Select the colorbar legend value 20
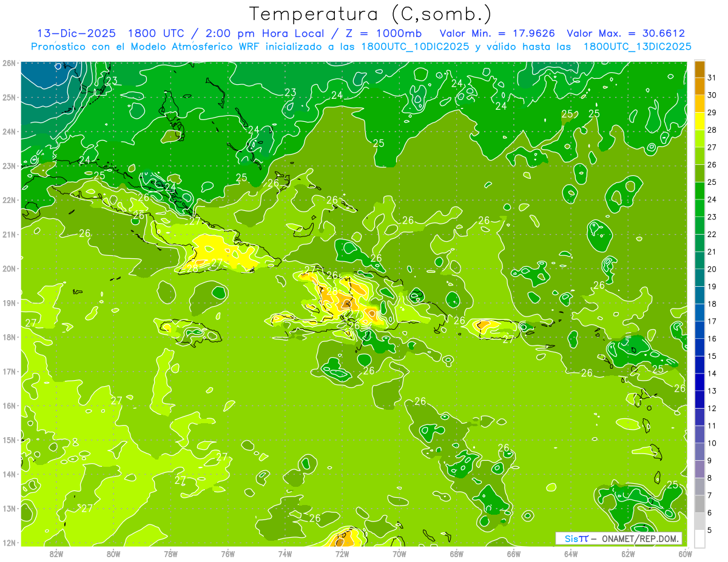Viewport: 728px width, 562px height. tap(712, 269)
